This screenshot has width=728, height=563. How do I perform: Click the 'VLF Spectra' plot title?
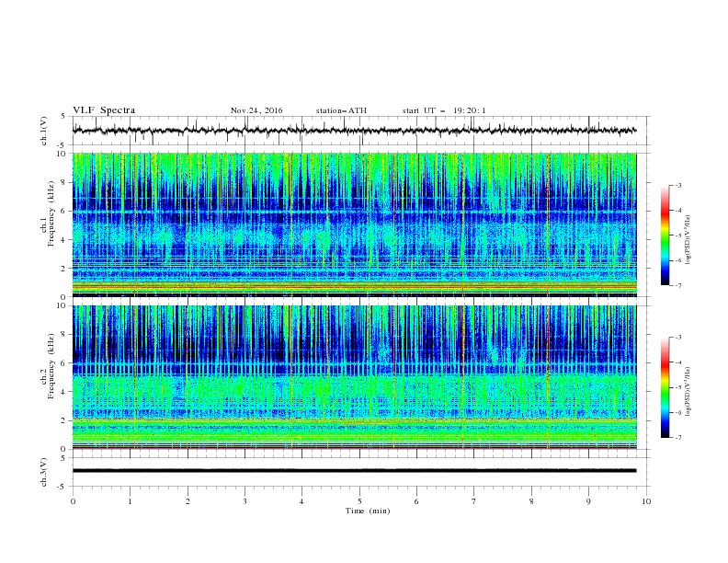click(x=104, y=110)
